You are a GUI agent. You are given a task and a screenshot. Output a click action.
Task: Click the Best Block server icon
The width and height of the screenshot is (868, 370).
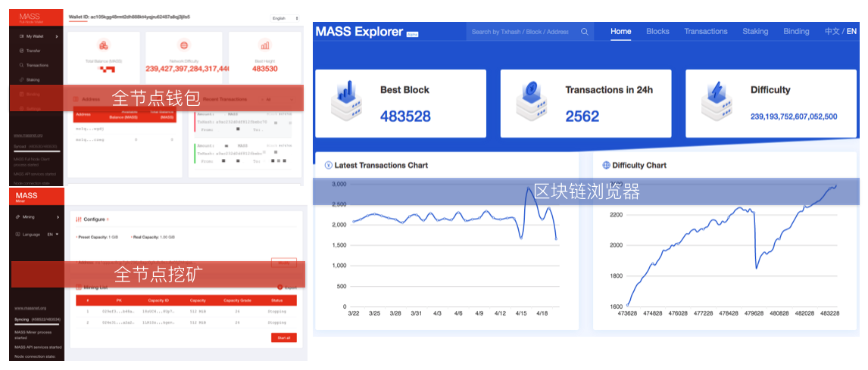(x=347, y=102)
